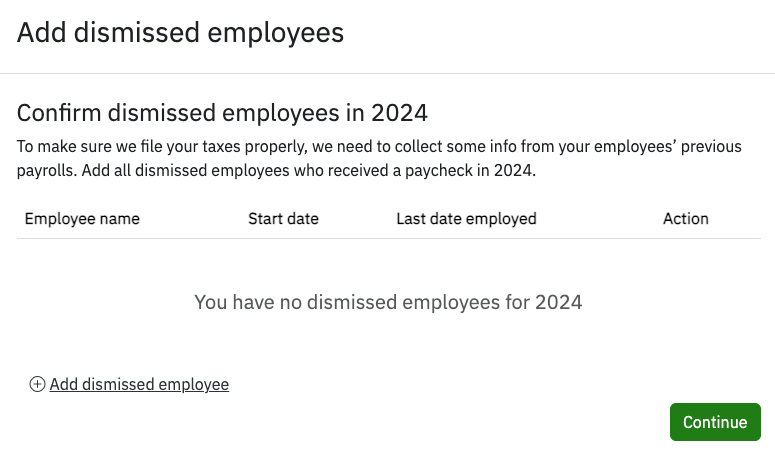Select the Action column header
Screen dimensions: 775x462
tap(685, 219)
